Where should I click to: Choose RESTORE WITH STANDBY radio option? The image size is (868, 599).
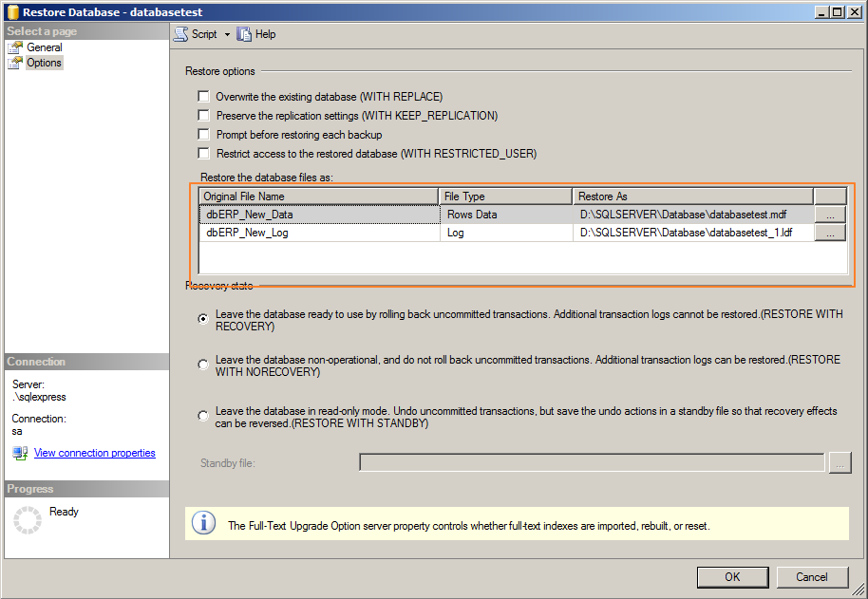point(203,416)
